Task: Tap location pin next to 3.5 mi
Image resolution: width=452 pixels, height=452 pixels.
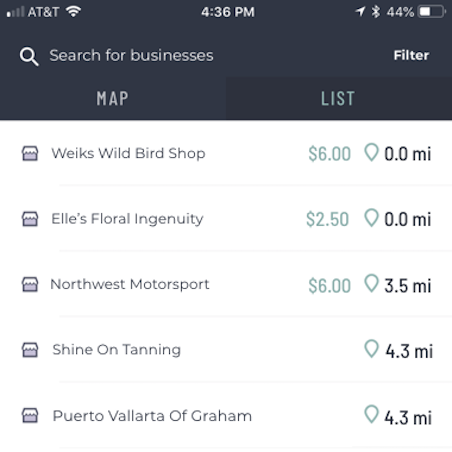Action: click(x=371, y=283)
